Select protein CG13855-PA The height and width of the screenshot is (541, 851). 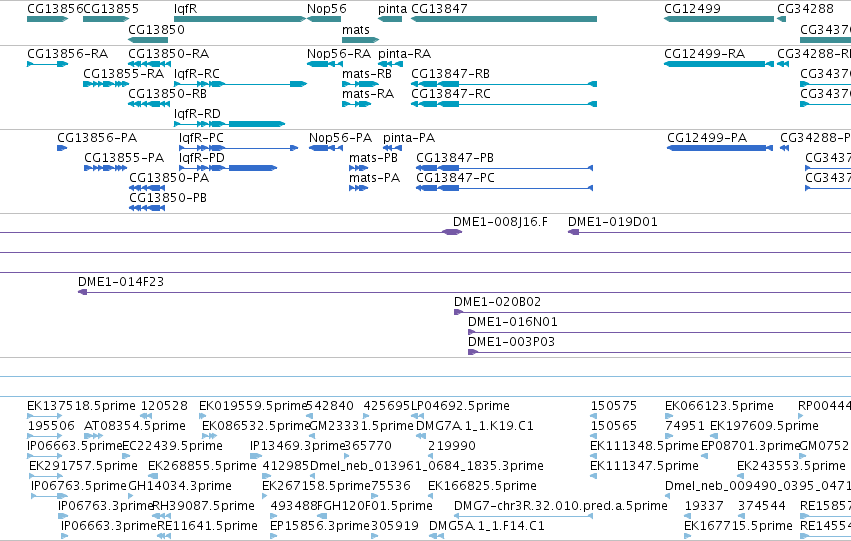106,168
